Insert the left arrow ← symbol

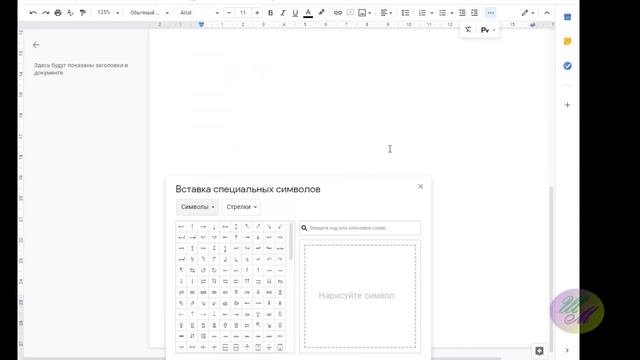tap(181, 227)
